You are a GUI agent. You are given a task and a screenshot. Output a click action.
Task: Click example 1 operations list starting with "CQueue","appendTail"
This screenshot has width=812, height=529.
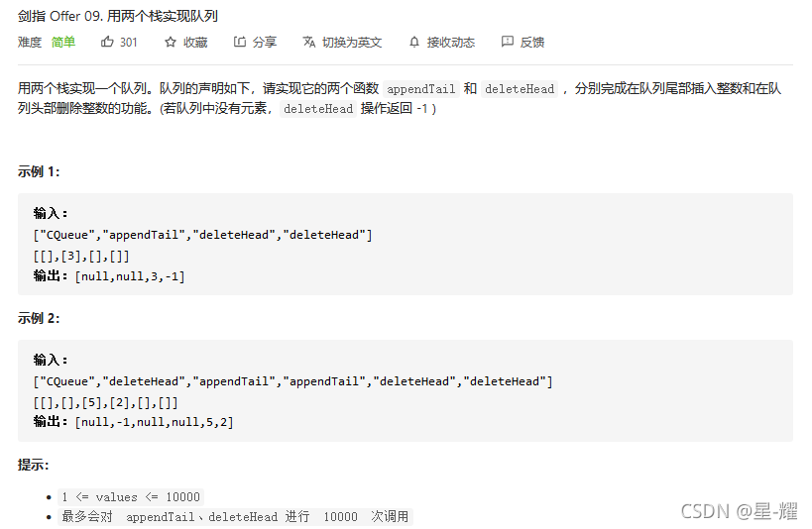[202, 235]
